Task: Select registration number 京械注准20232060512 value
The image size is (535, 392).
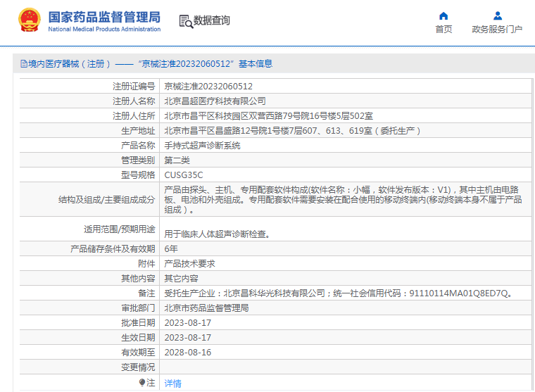Action: (208, 87)
